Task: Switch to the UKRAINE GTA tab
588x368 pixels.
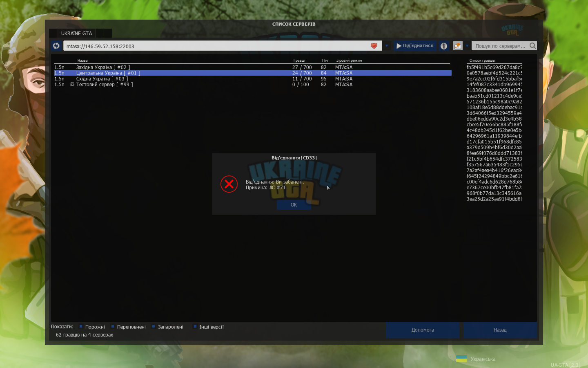Action: pos(76,33)
